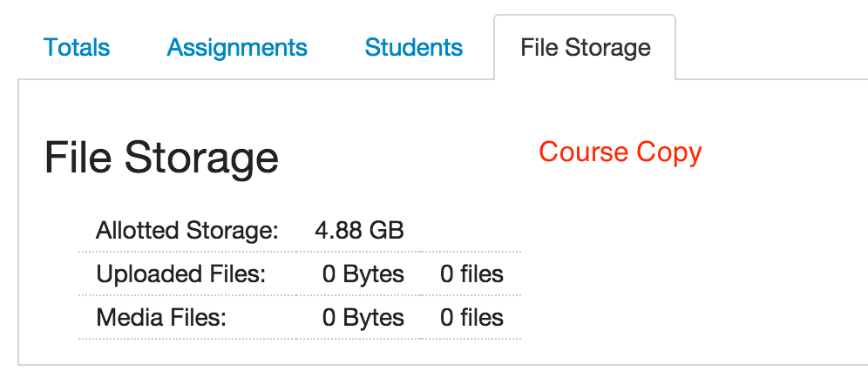Click the red Course Copy text
Screen dimensions: 868x378
620,152
